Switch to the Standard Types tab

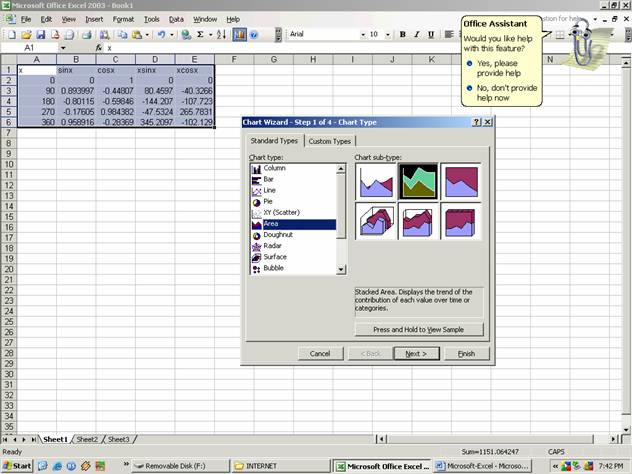click(x=274, y=141)
